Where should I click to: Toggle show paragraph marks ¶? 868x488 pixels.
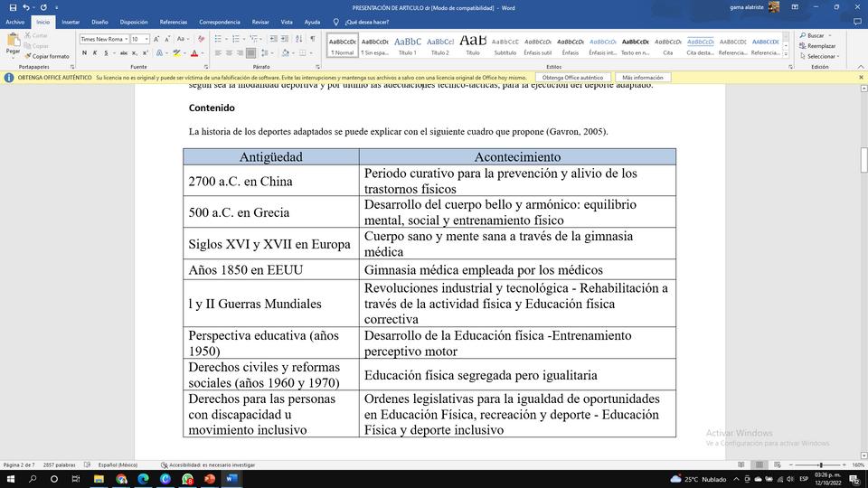tap(313, 39)
